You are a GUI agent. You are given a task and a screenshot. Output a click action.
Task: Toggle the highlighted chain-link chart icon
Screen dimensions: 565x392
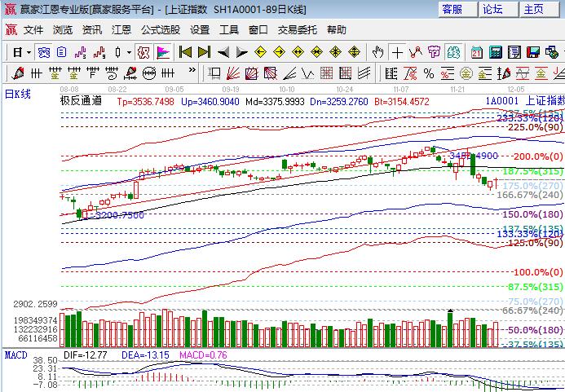42,52
